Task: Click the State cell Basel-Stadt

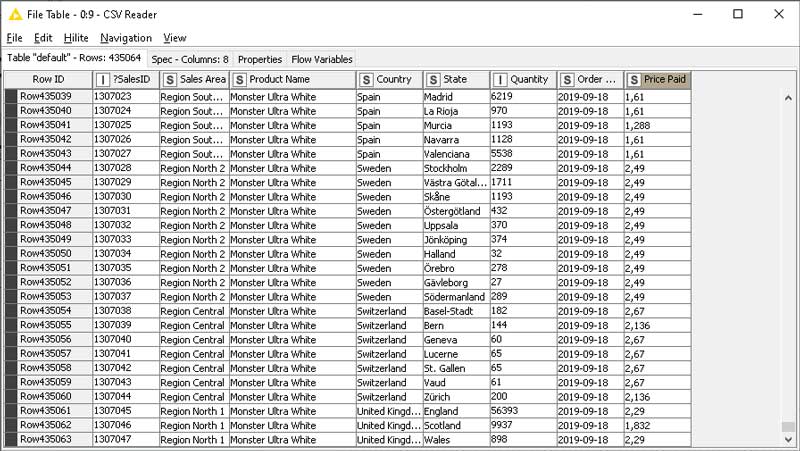Action: click(457, 311)
